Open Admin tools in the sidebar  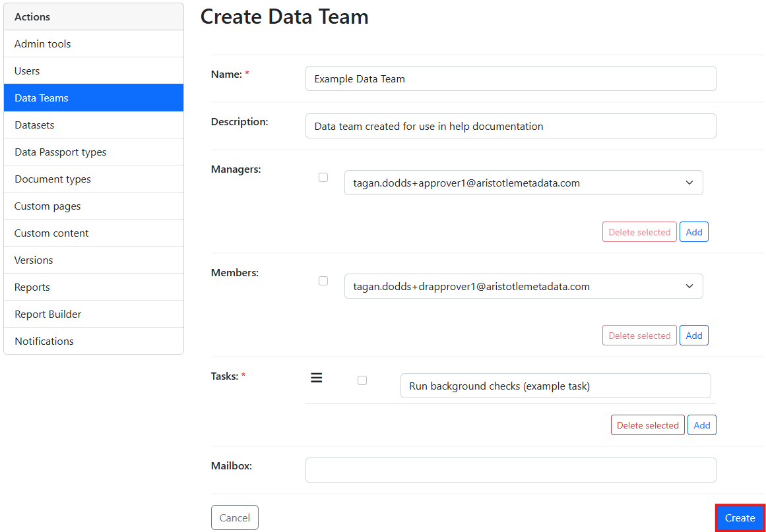pyautogui.click(x=94, y=44)
